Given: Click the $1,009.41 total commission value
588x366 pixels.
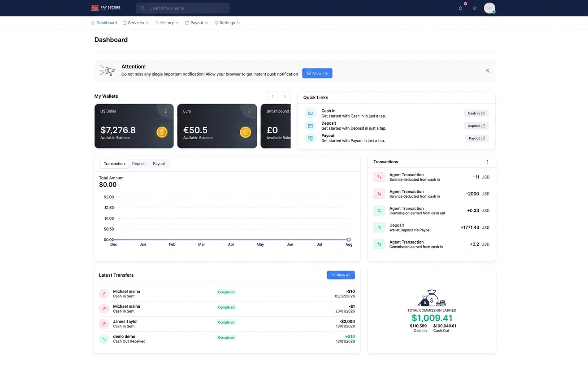Looking at the screenshot, I should click(x=432, y=318).
